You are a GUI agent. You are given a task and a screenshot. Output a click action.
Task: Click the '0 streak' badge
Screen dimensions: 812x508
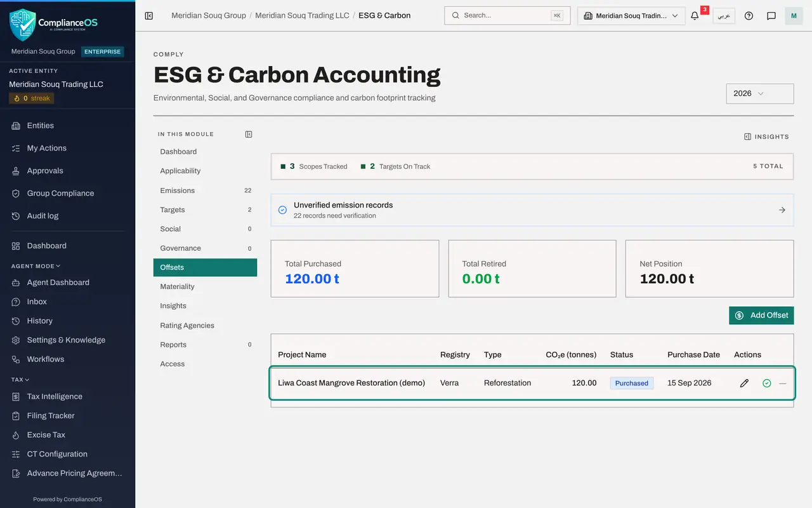coord(31,98)
